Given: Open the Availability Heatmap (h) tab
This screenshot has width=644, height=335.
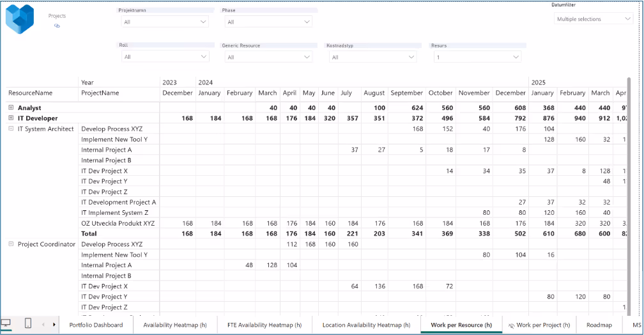Looking at the screenshot, I should pyautogui.click(x=175, y=325).
